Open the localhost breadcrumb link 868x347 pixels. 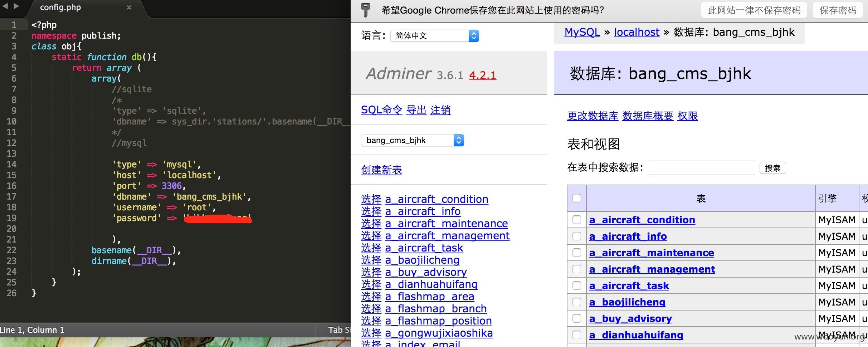tap(637, 32)
